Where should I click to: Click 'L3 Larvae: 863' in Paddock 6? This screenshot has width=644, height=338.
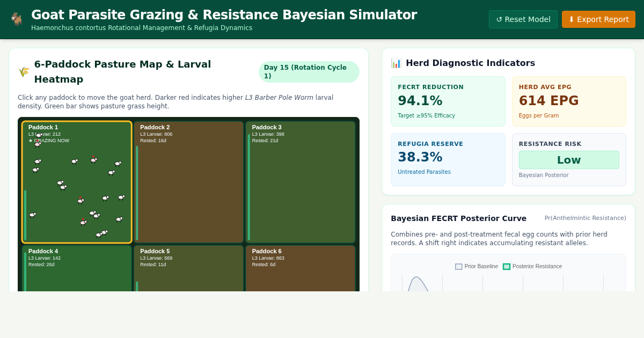pos(268,258)
